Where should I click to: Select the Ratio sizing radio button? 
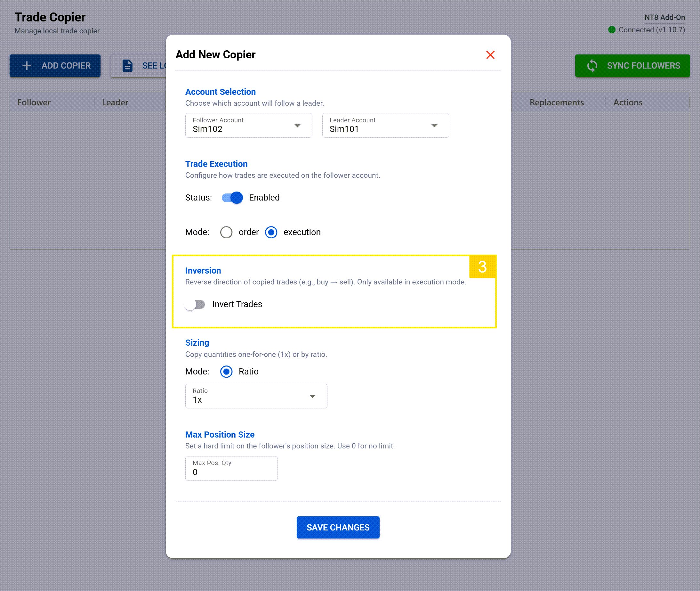pyautogui.click(x=226, y=372)
